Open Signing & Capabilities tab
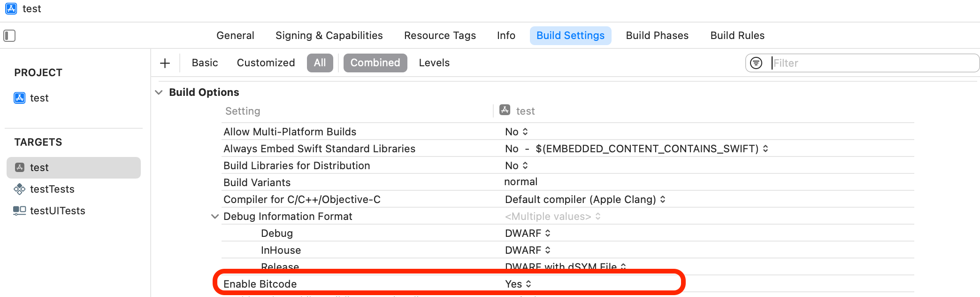 coord(329,36)
